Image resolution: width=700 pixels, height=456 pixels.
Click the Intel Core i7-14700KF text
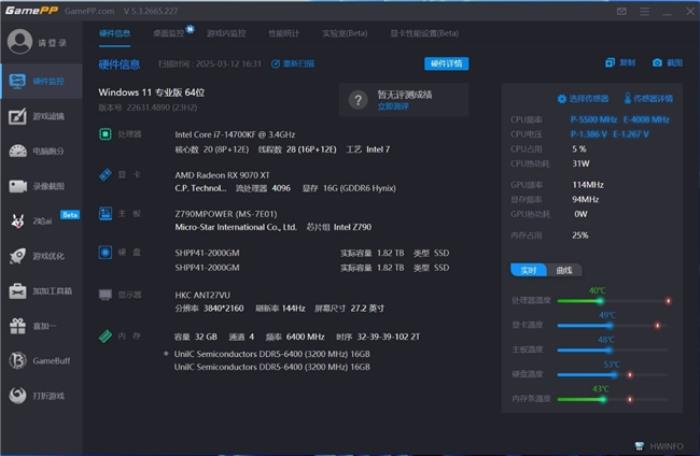(235, 134)
